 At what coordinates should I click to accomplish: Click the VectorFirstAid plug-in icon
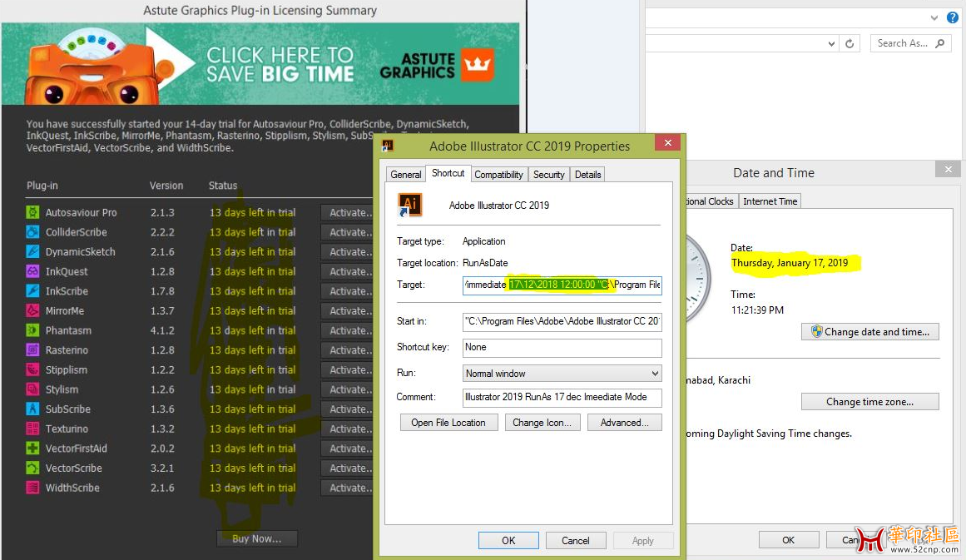pos(32,448)
